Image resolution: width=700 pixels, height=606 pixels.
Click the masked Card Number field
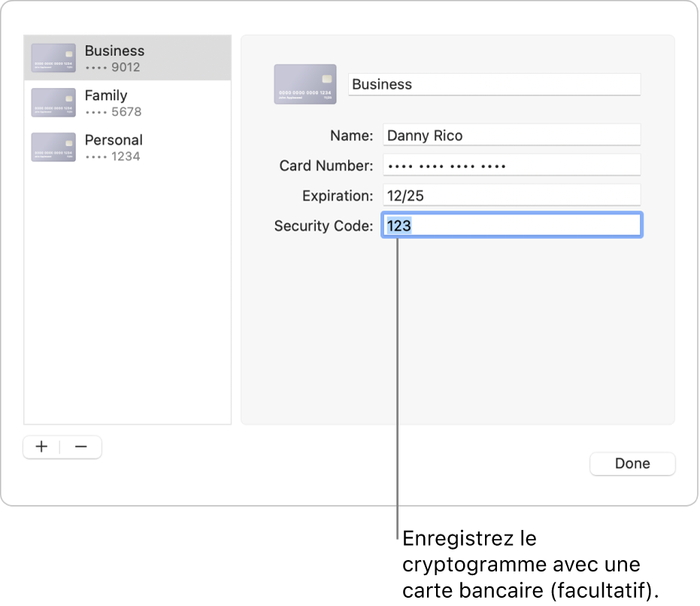[x=511, y=165]
